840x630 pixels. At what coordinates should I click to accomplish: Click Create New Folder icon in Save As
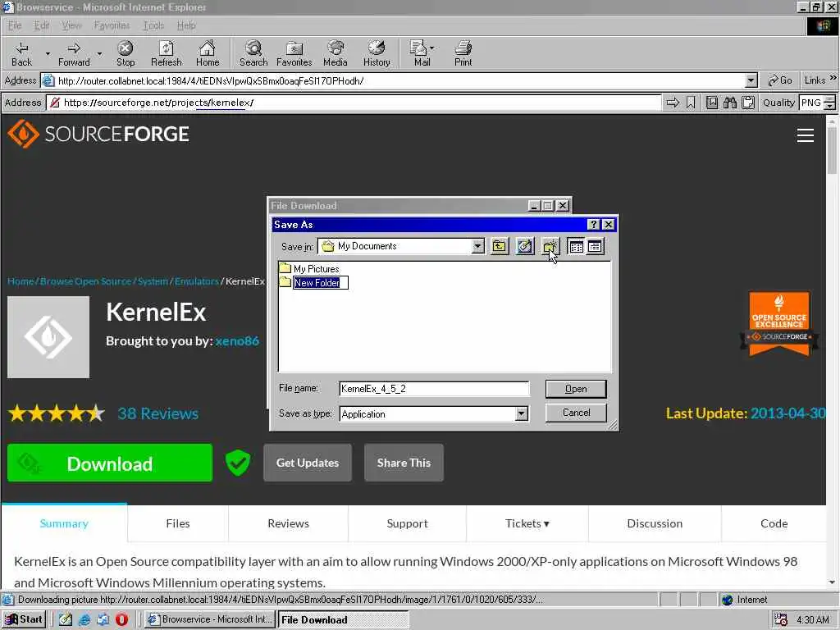tap(550, 246)
